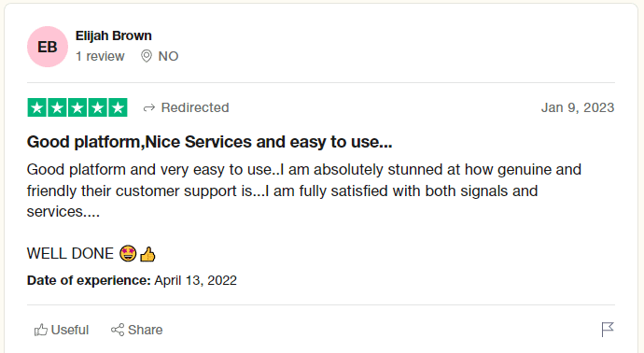Click the Jan 9, 2023 review date
This screenshot has width=644, height=353.
click(578, 107)
